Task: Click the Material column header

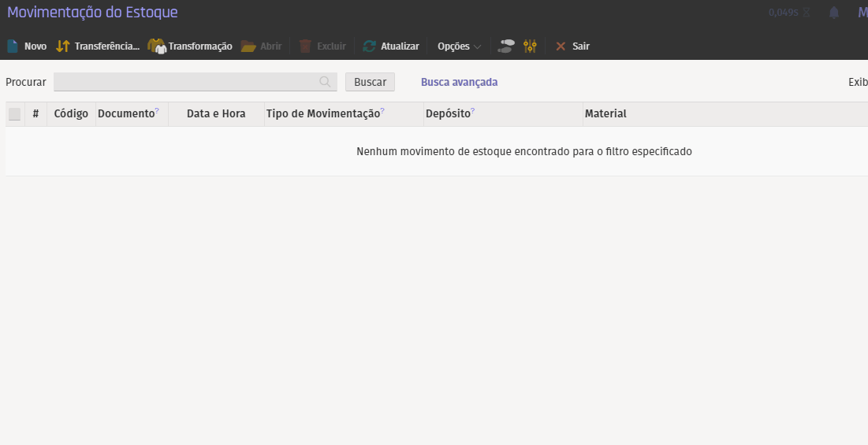Action: pos(605,113)
